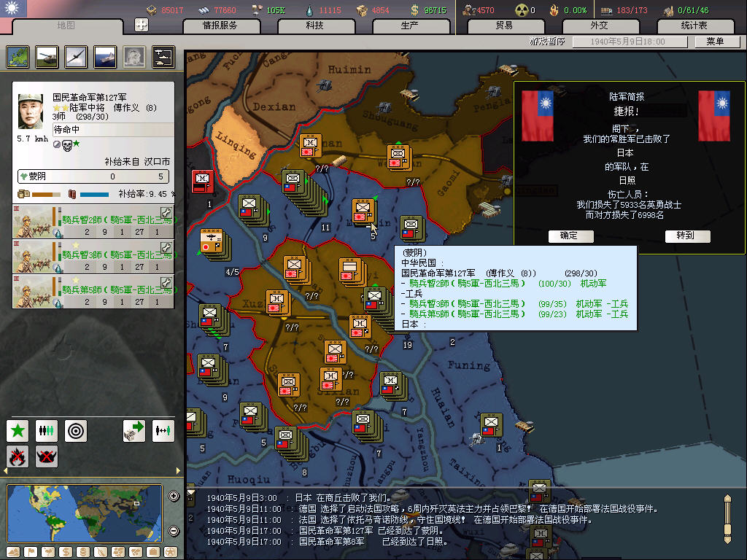Click the small arrow at log's top-left
Screen dimensions: 747x560
[x=191, y=491]
